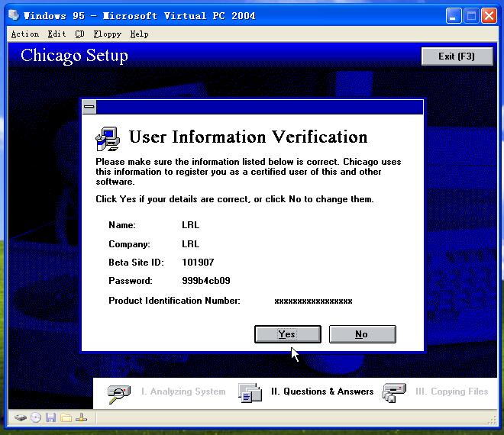504x435 pixels.
Task: Click the Product Identification Number x's value
Action: click(313, 301)
